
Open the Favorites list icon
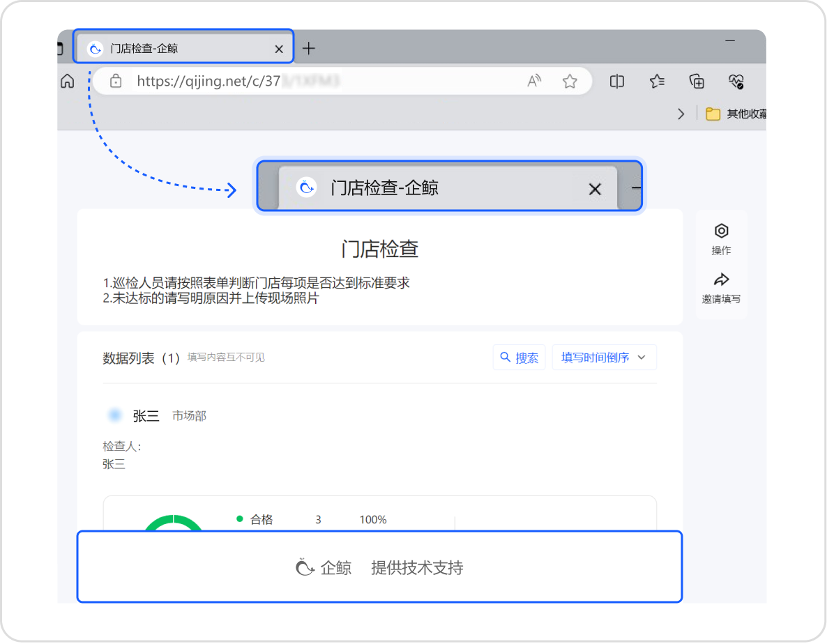(x=657, y=82)
